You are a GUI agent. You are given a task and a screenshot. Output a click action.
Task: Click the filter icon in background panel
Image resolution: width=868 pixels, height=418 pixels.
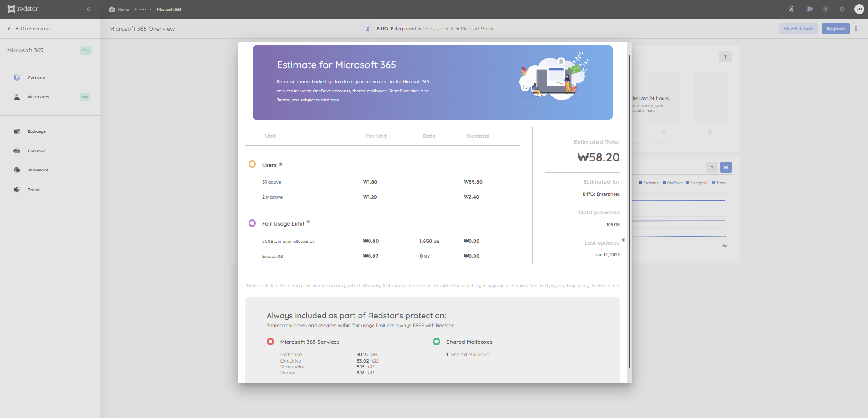point(725,57)
